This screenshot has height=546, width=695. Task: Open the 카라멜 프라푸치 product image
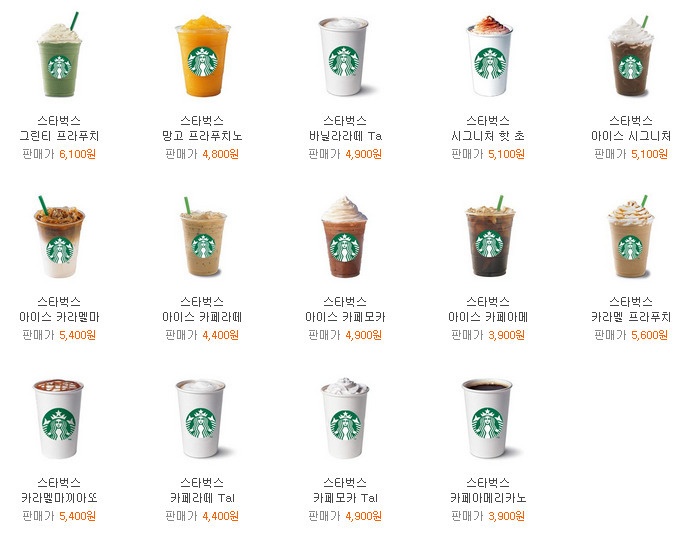[x=631, y=236]
